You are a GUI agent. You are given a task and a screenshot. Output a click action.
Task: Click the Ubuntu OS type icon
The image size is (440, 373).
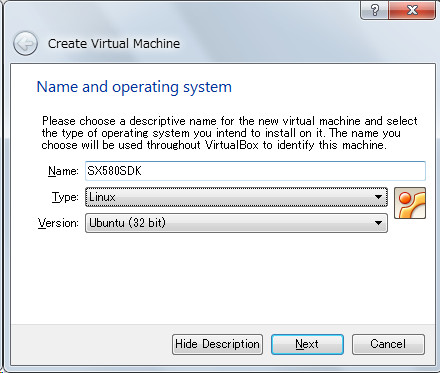click(410, 203)
